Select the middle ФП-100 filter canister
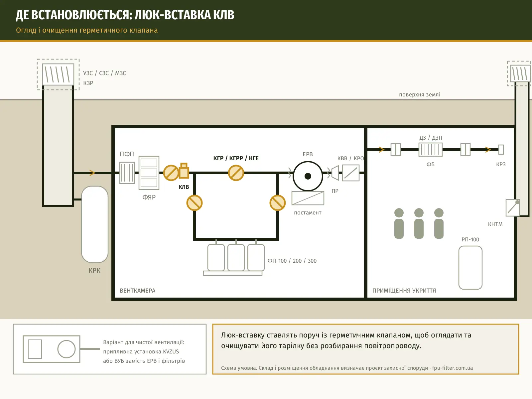This screenshot has height=399, width=532. pyautogui.click(x=236, y=258)
